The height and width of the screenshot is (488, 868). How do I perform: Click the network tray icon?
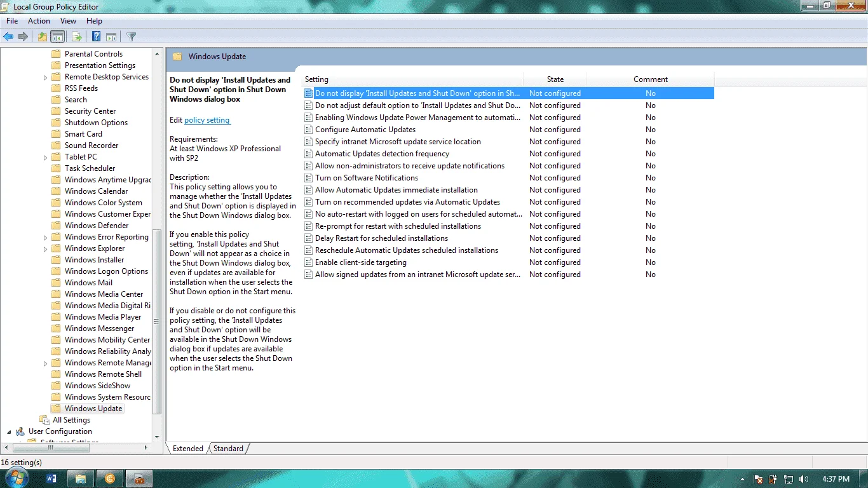click(x=789, y=479)
